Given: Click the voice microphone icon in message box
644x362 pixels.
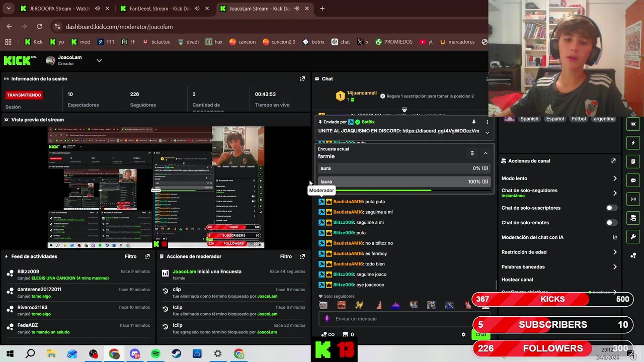Looking at the screenshot, I should [x=327, y=319].
